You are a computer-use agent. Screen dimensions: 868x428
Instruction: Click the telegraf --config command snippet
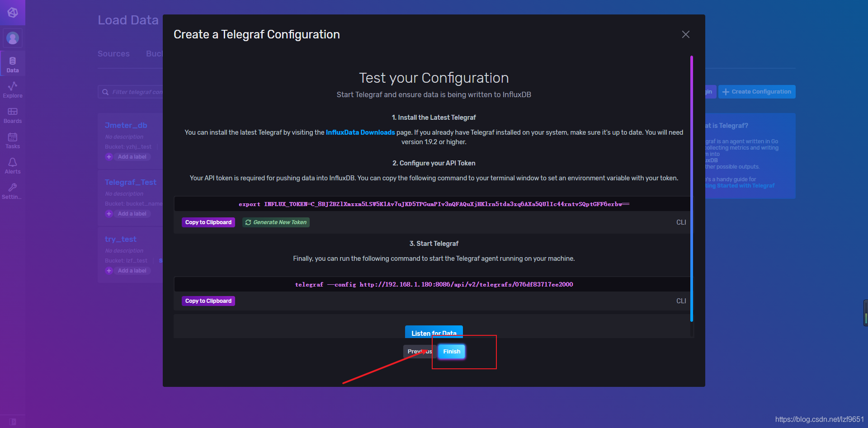pos(434,285)
